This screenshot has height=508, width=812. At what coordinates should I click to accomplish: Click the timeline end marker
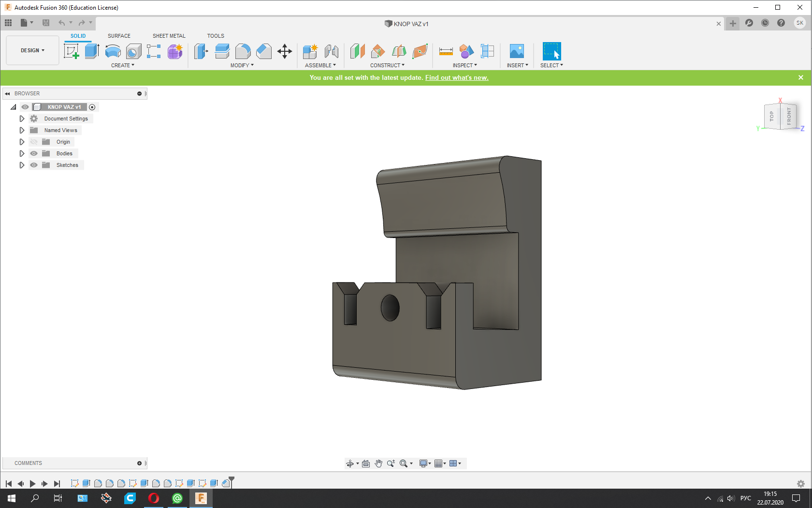tap(232, 480)
